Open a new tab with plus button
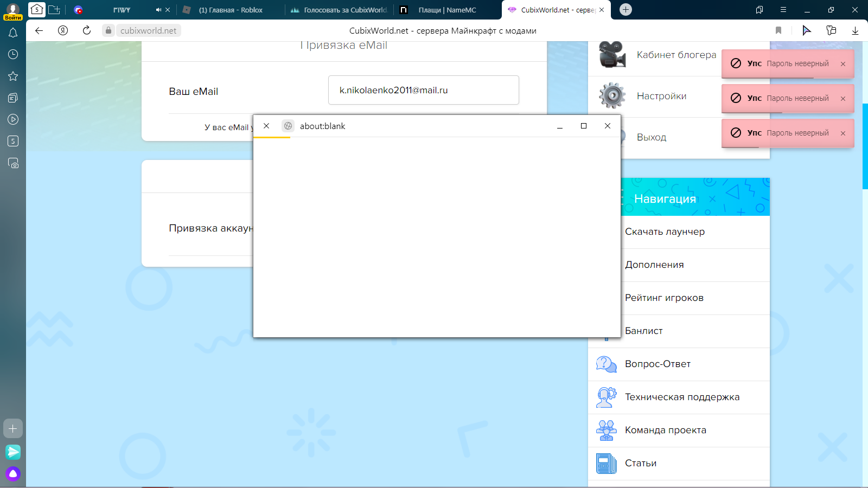The width and height of the screenshot is (868, 488). coord(626,10)
